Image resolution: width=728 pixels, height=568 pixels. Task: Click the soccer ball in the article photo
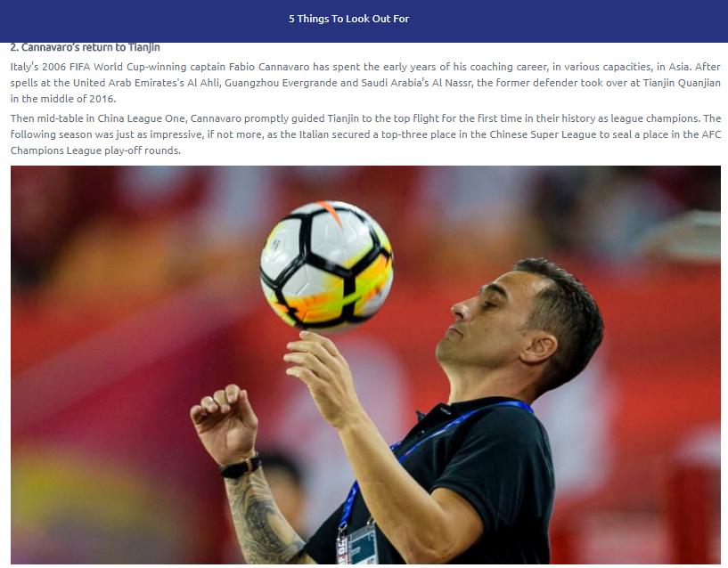tap(326, 265)
